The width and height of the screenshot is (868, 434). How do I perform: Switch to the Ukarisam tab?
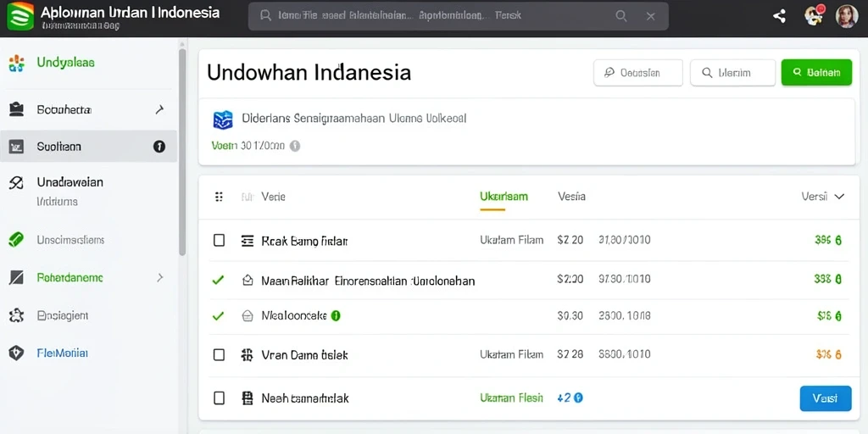[504, 196]
